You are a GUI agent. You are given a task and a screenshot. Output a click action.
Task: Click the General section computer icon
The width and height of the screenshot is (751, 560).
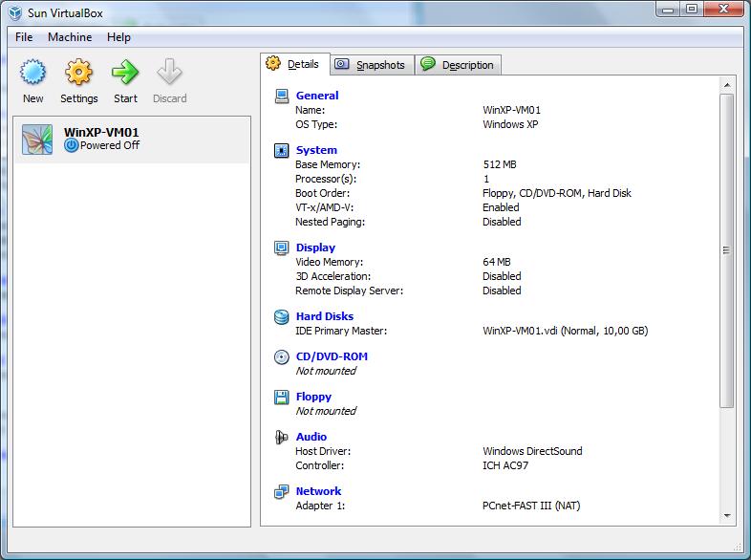pyautogui.click(x=282, y=97)
